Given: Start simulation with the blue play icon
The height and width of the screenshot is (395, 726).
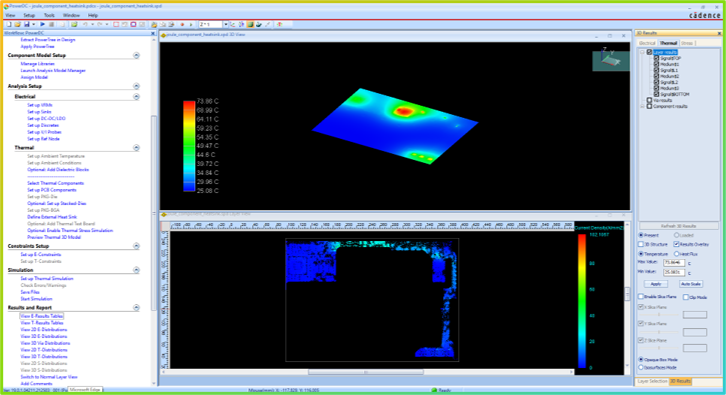Looking at the screenshot, I should pos(43,24).
